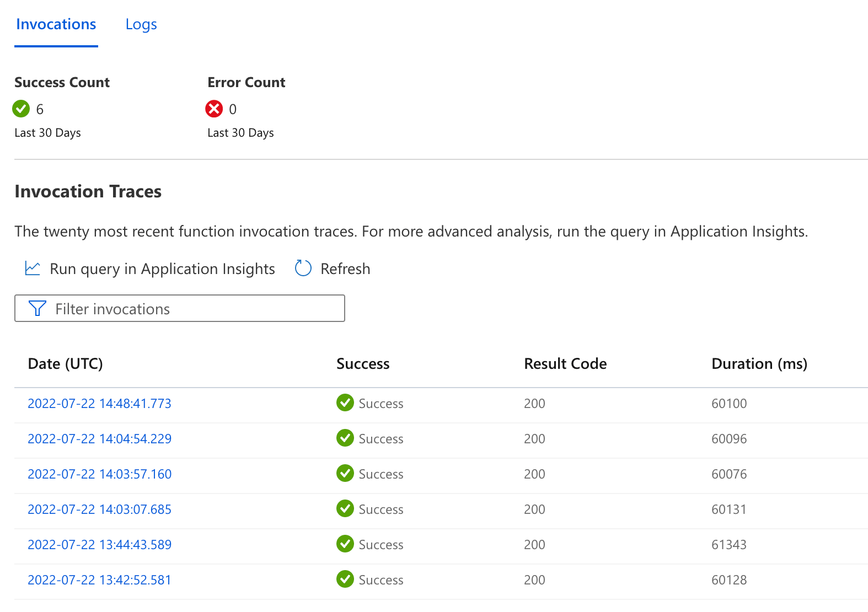This screenshot has height=612, width=868.
Task: Open invocation 2022-07-22 14:04:54.229
Action: [x=99, y=439]
